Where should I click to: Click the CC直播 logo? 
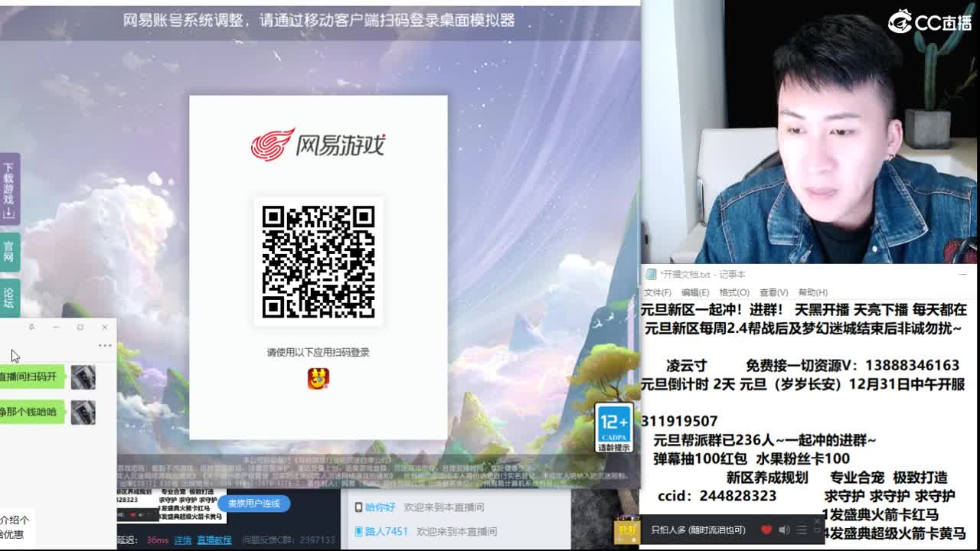click(930, 21)
